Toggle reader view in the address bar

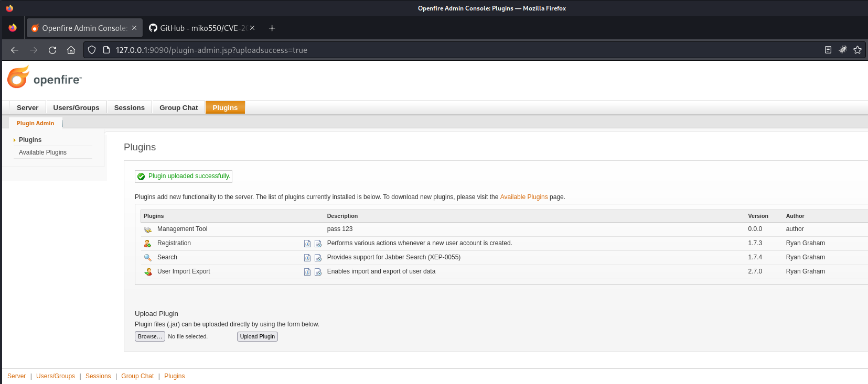[x=828, y=50]
